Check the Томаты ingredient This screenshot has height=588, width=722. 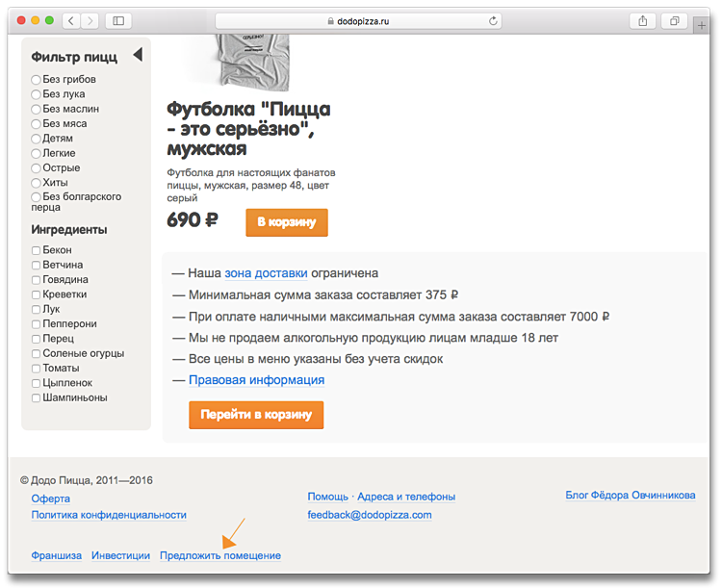36,369
